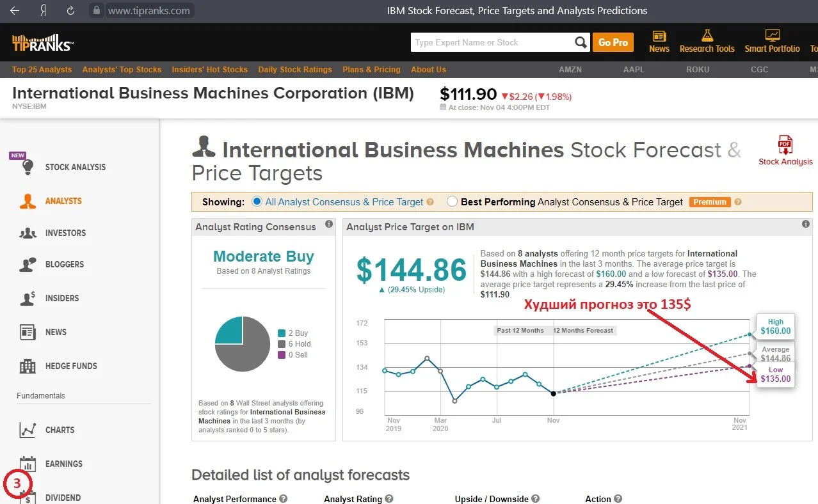Open Top 25 Analysts menu
This screenshot has width=818, height=504.
tap(42, 70)
